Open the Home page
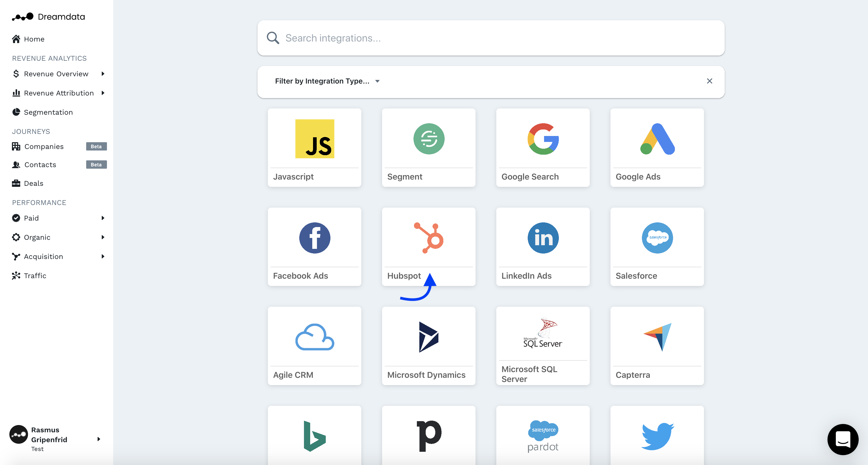Image resolution: width=868 pixels, height=465 pixels. 34,39
